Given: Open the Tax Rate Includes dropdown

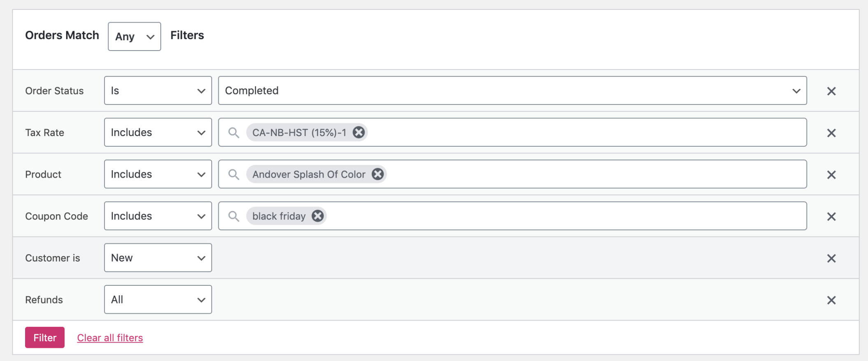Looking at the screenshot, I should tap(157, 132).
